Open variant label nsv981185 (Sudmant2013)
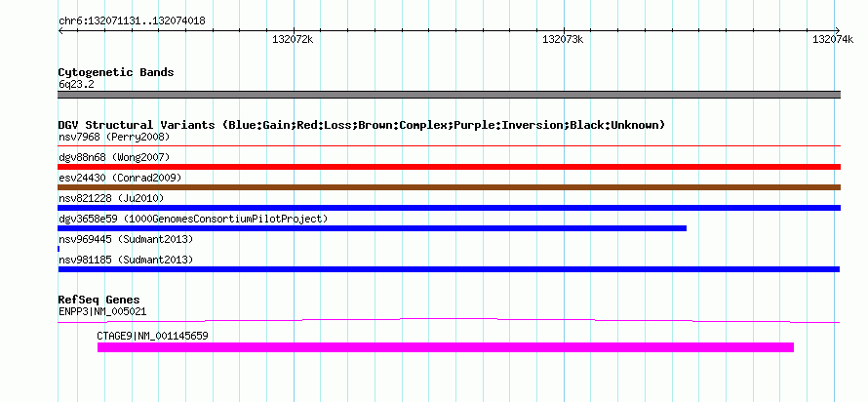868x402 pixels. click(x=126, y=260)
